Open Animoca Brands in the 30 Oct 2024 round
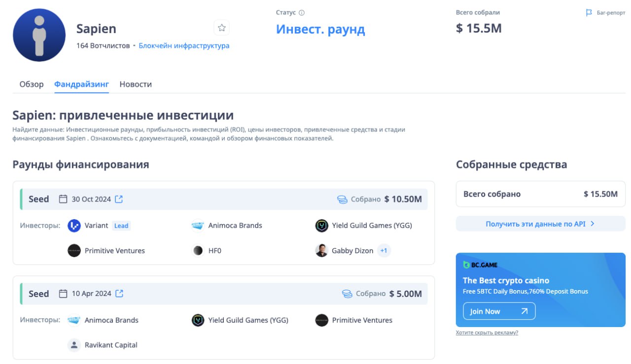Screen dimensions: 631x364 click(x=235, y=226)
